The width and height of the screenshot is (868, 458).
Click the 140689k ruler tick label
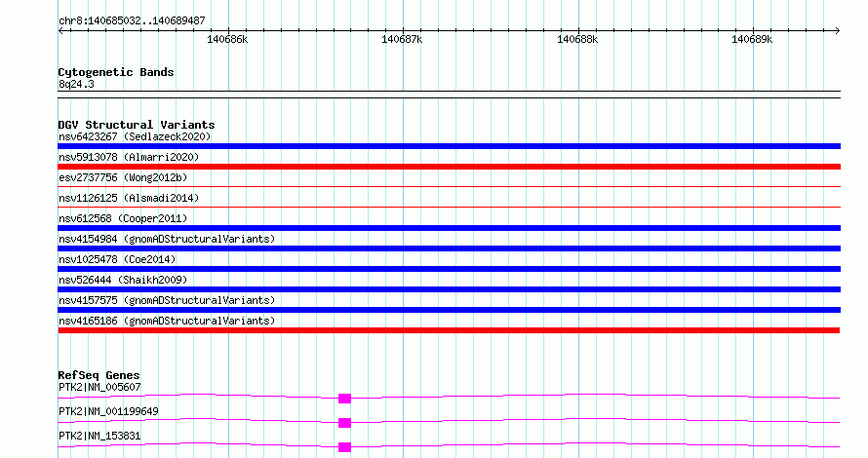(x=752, y=39)
